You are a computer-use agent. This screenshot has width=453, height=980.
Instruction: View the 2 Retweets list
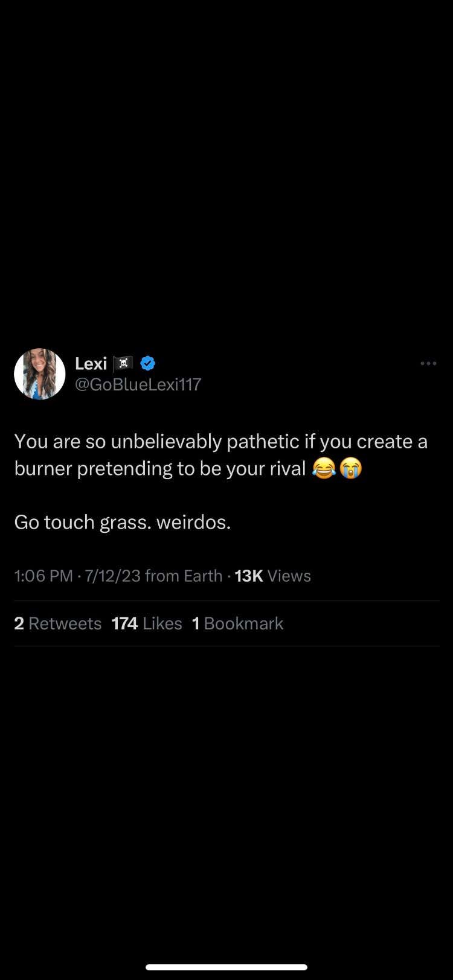[x=57, y=623]
